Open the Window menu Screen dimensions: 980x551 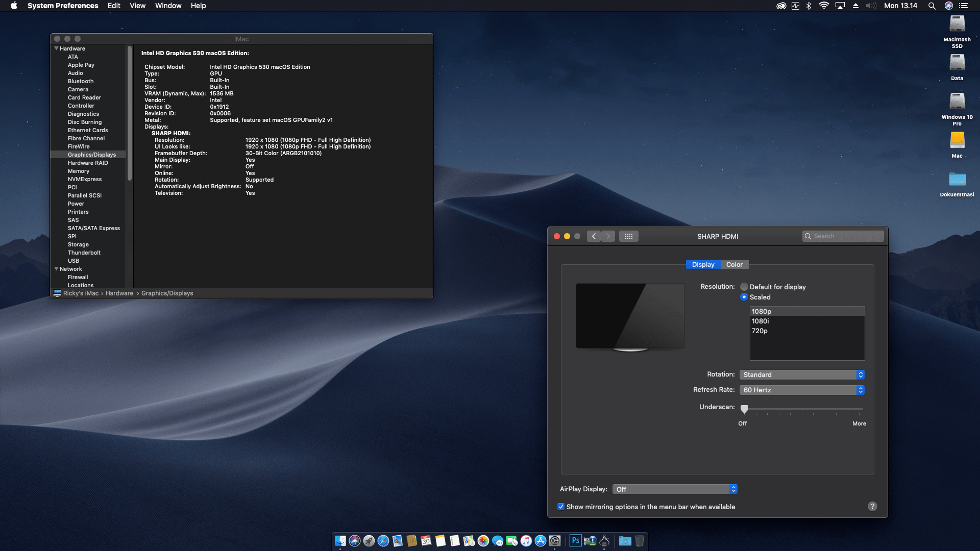pyautogui.click(x=168, y=6)
